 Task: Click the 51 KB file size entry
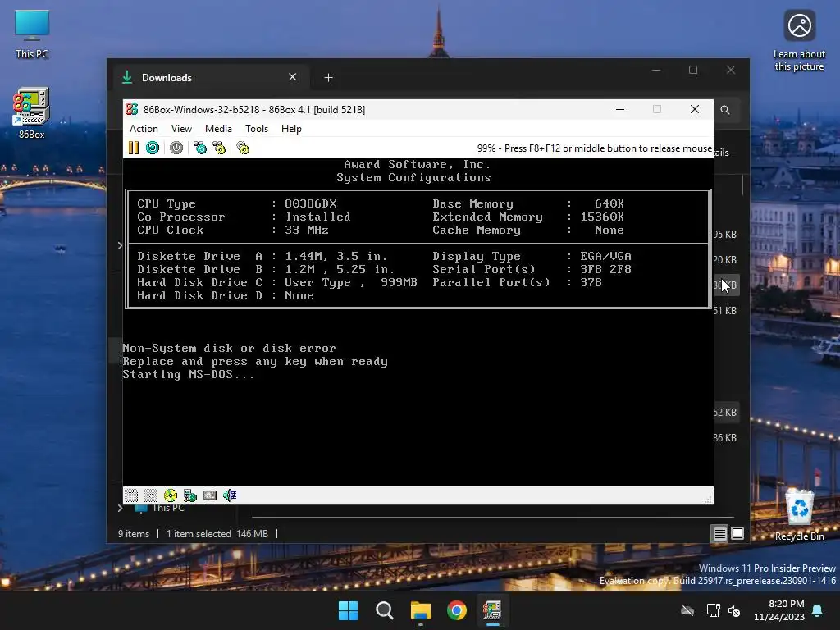[x=725, y=311]
